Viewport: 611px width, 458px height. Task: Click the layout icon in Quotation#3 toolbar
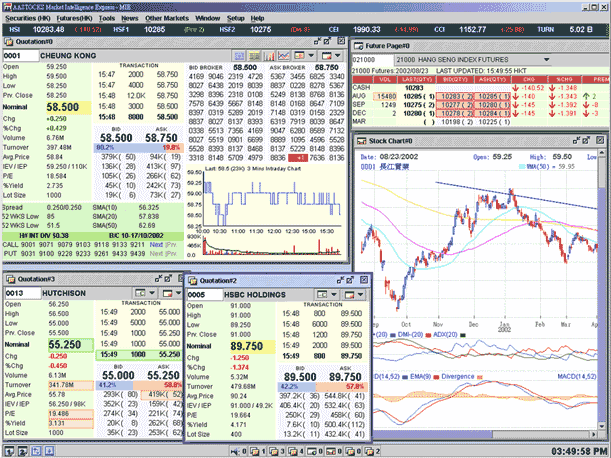coord(141,293)
